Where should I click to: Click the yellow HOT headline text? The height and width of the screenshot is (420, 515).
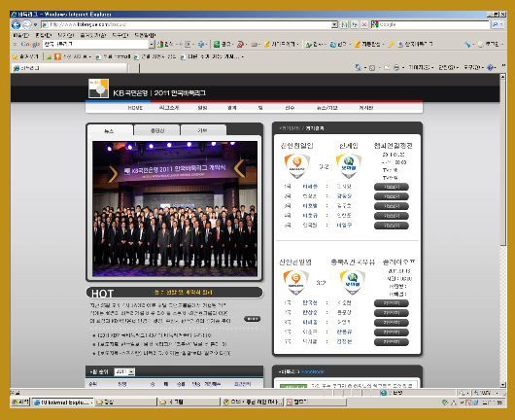184,293
